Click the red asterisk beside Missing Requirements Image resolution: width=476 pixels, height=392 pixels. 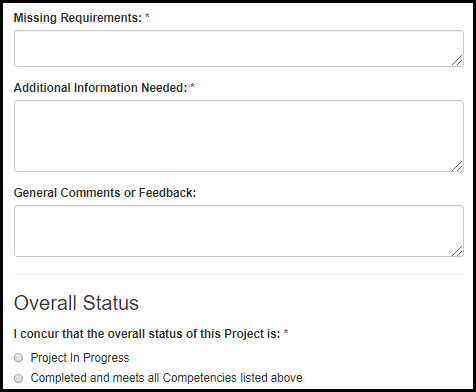[x=147, y=17]
